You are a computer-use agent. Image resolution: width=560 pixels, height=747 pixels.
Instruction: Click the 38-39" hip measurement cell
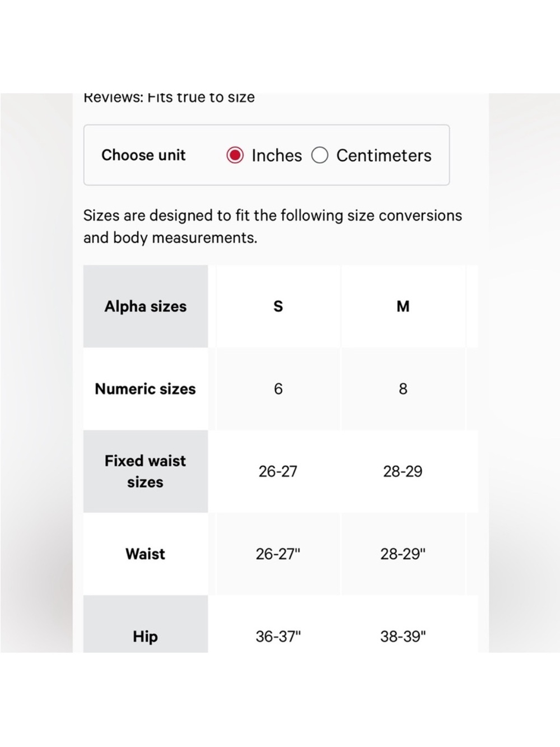tap(403, 624)
